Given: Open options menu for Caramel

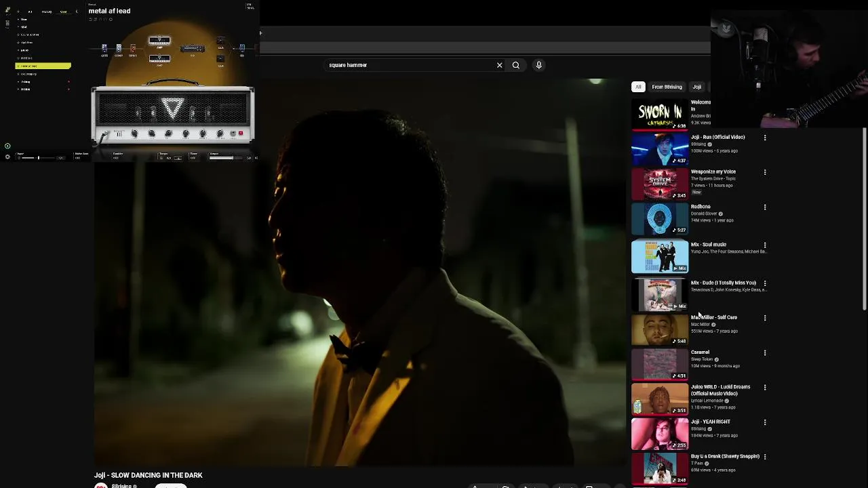Looking at the screenshot, I should 765,353.
